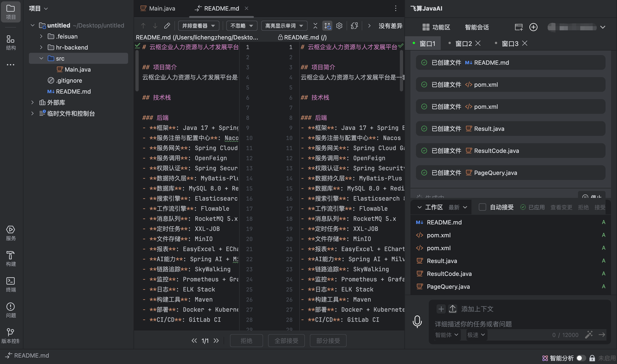
Task: Click the lock icon in status bar
Action: point(592,358)
